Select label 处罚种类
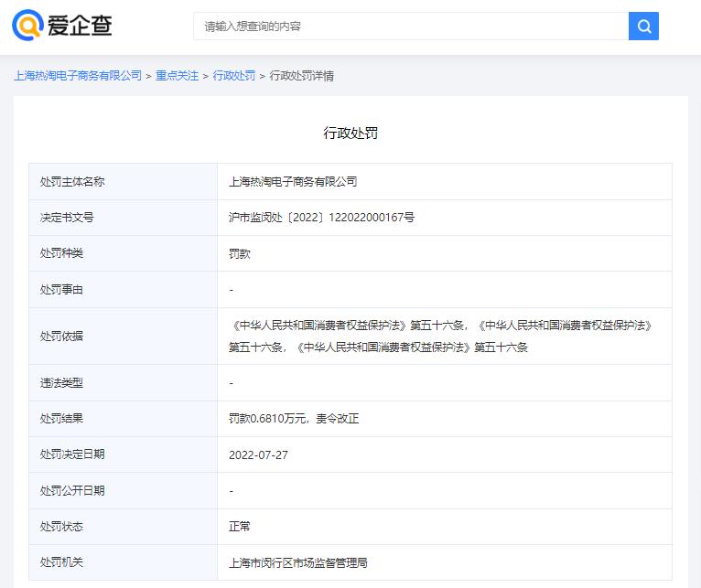 pyautogui.click(x=61, y=253)
